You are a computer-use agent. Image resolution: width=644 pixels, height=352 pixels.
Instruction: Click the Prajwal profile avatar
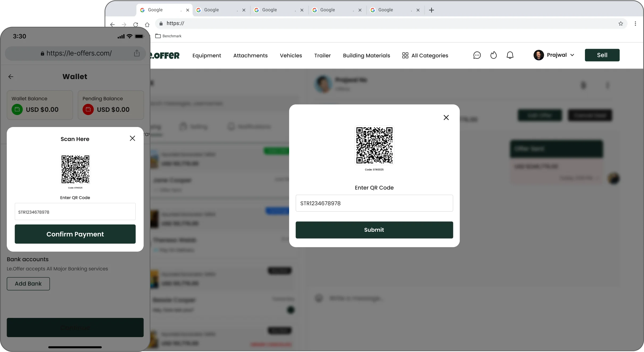539,55
